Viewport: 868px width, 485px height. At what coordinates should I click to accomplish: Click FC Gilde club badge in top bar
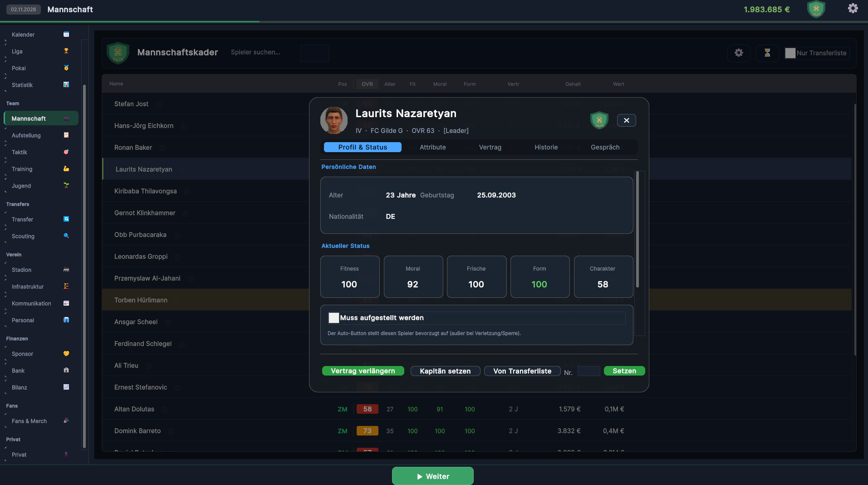[816, 9]
